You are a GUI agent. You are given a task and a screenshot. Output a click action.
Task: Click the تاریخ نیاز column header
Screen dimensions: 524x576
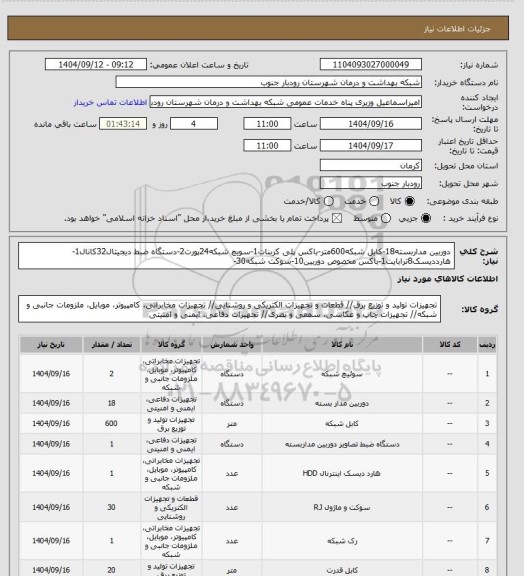click(51, 345)
